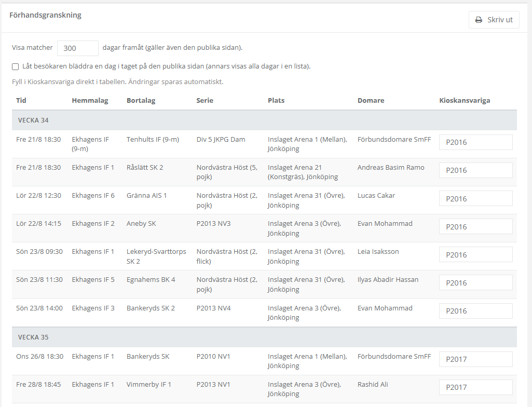532x407 pixels.
Task: Click away team Vimmerby IF 1
Action: (148, 385)
